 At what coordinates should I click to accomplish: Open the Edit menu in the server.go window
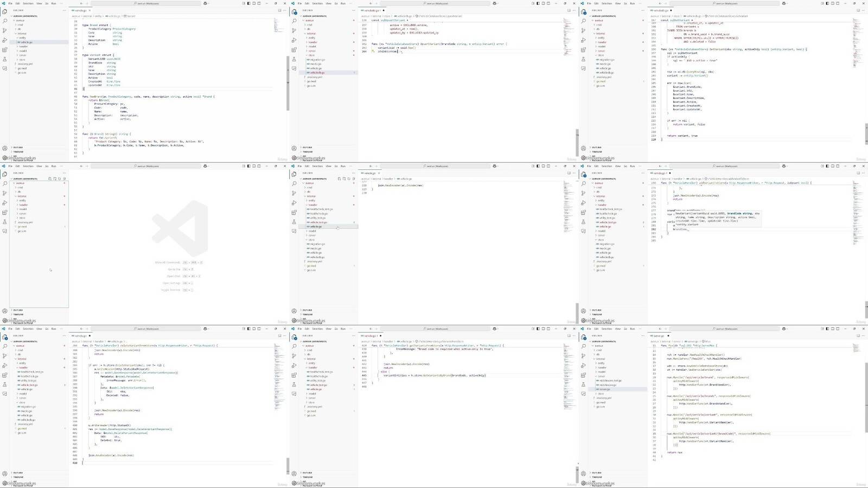(x=596, y=329)
